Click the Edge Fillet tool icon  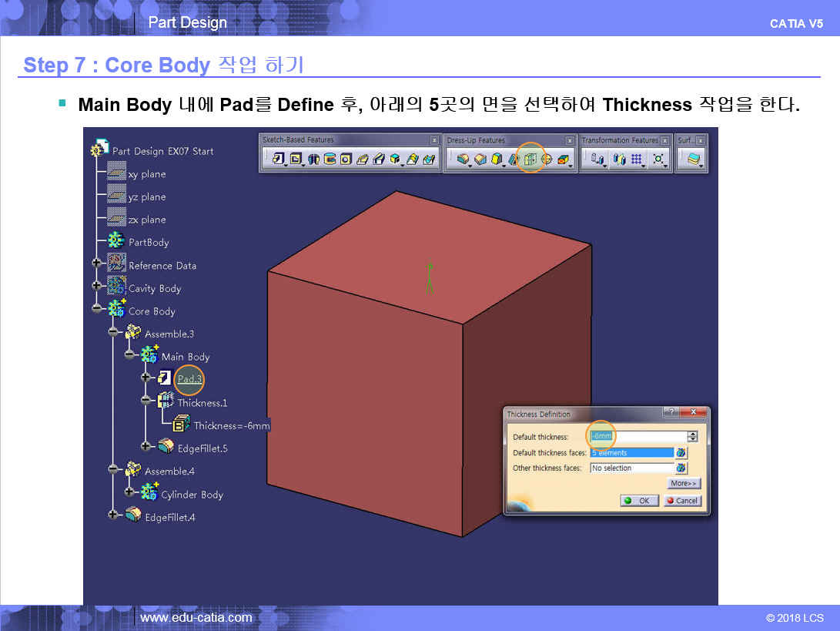point(463,159)
